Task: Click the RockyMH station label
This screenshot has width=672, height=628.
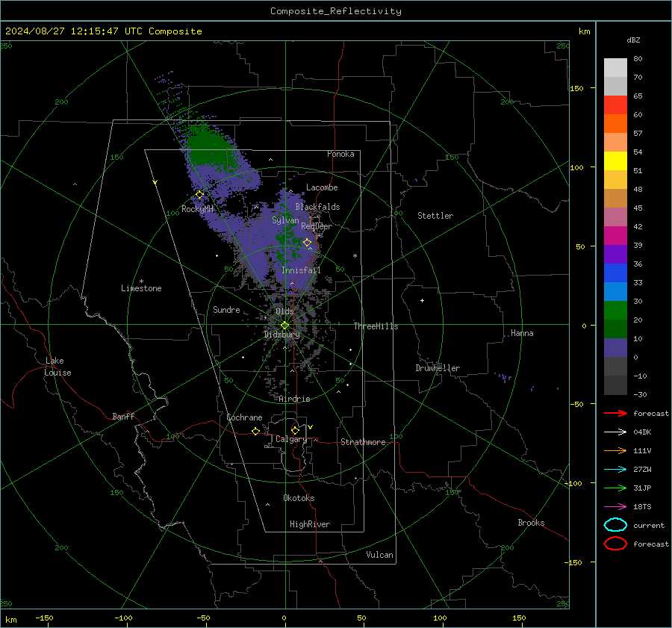Action: tap(198, 209)
